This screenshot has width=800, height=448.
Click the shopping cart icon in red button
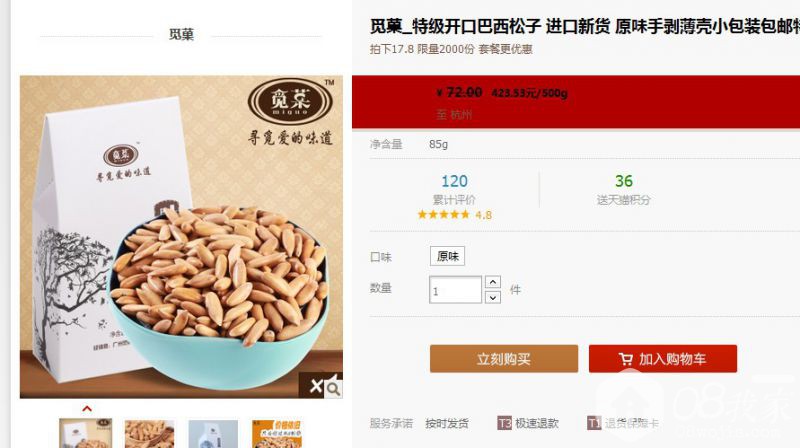tap(626, 359)
